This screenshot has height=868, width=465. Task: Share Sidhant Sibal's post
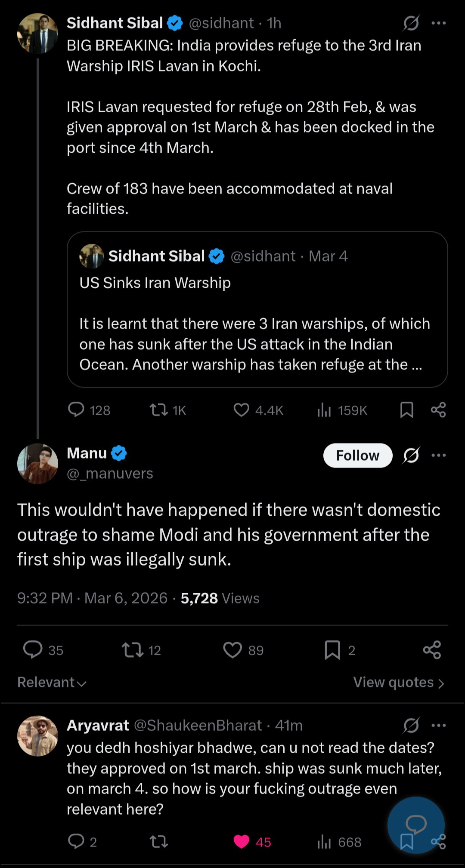coord(438,410)
